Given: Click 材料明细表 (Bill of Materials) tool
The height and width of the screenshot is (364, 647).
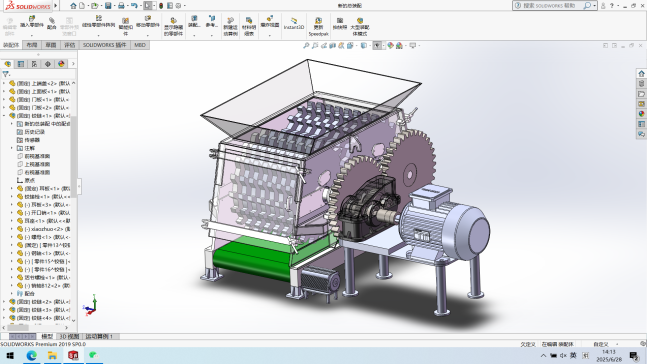Looking at the screenshot, I should (249, 26).
